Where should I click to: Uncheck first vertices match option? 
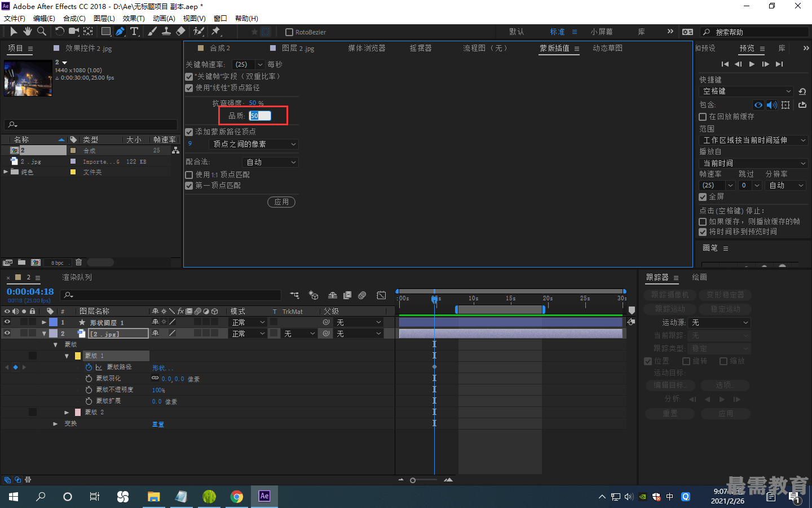(189, 186)
